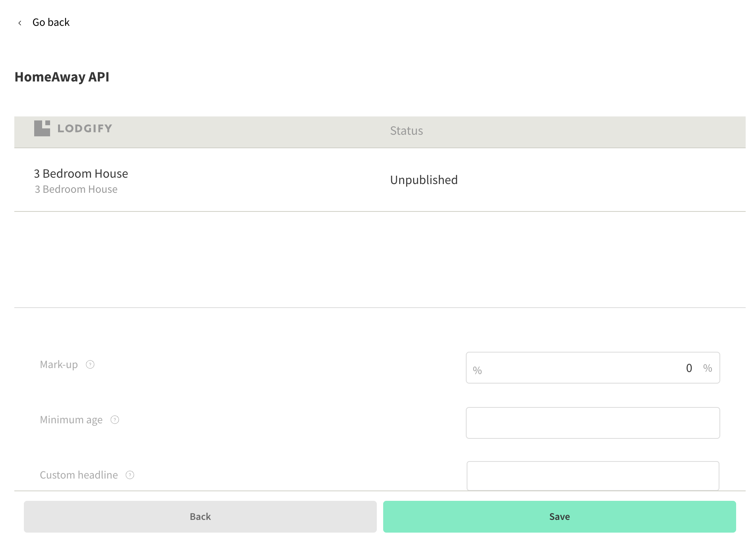The width and height of the screenshot is (756, 535).
Task: Open the Custom headline help icon
Action: tap(130, 475)
